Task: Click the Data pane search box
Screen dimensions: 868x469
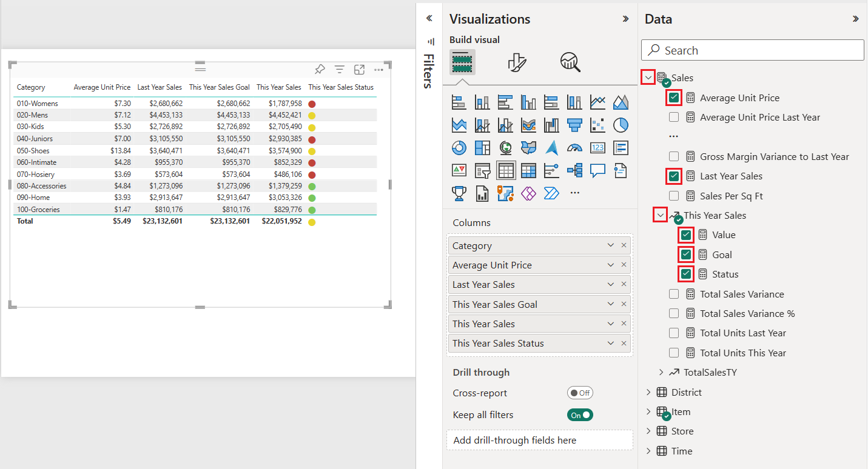Action: 752,50
